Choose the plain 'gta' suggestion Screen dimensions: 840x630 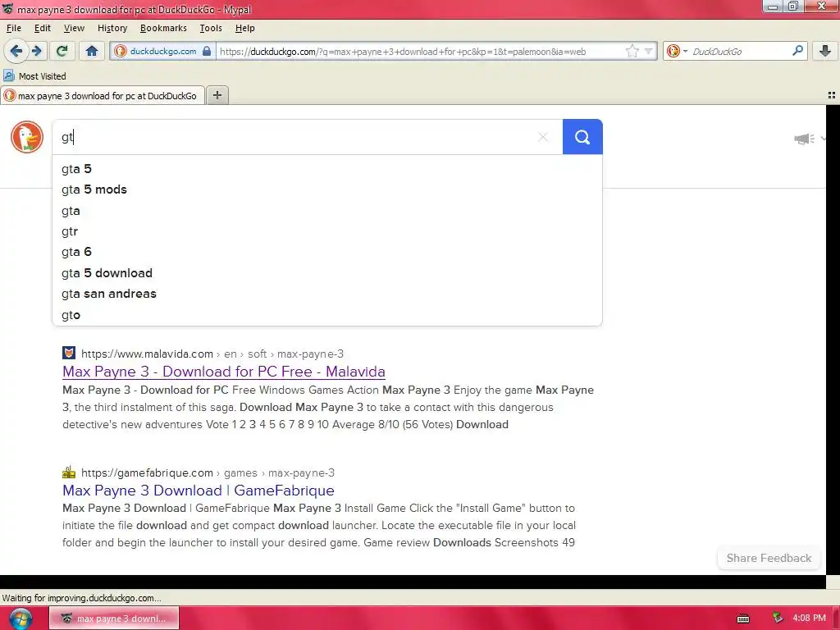326,211
